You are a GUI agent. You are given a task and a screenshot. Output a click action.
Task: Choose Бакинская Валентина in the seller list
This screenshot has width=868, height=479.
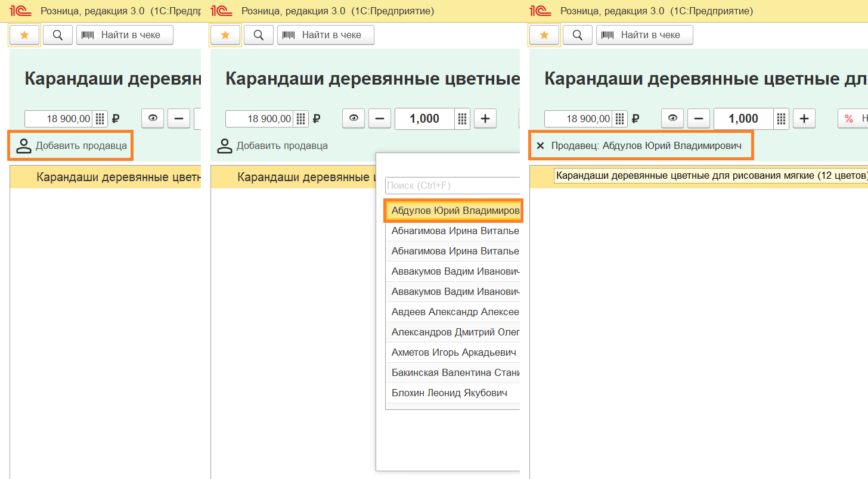(x=454, y=373)
